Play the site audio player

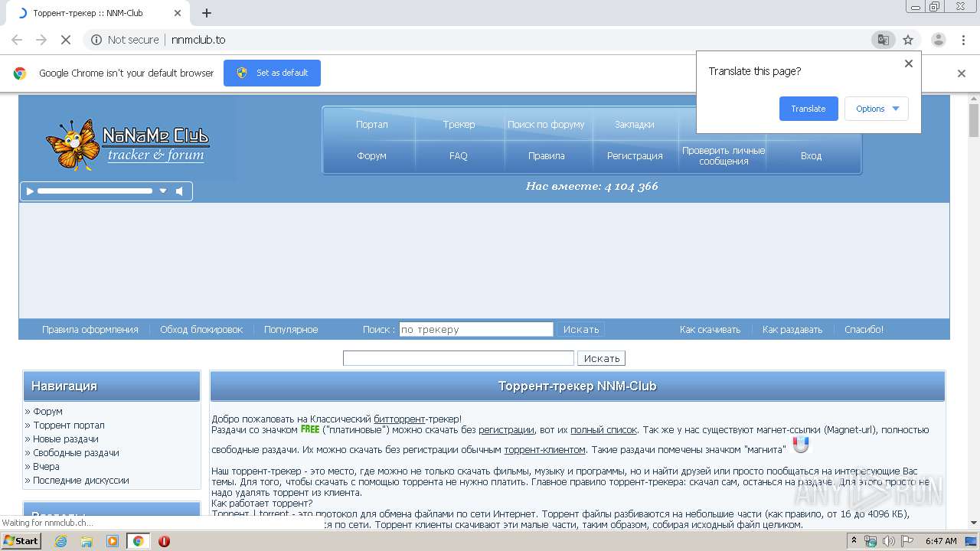click(x=30, y=191)
